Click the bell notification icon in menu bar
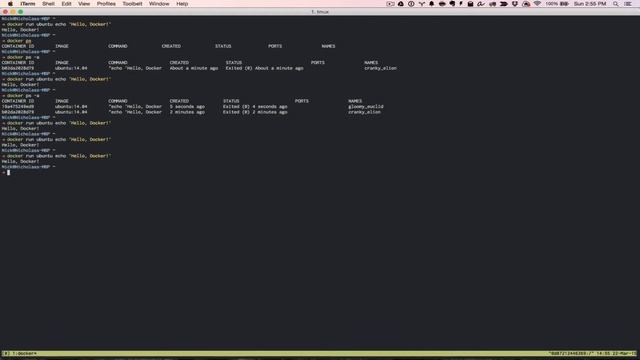The height and width of the screenshot is (360, 640). (431, 4)
